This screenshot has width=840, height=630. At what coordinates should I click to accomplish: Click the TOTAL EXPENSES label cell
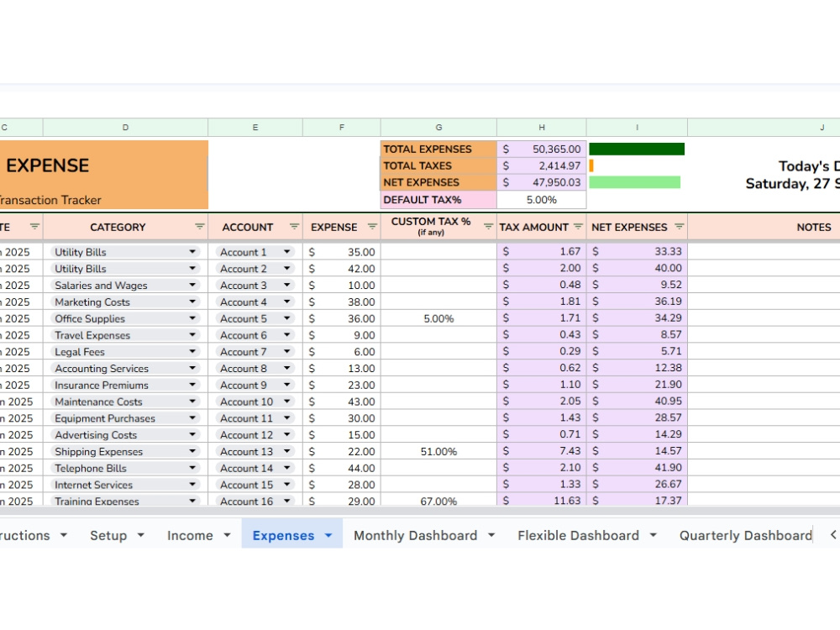pyautogui.click(x=438, y=149)
